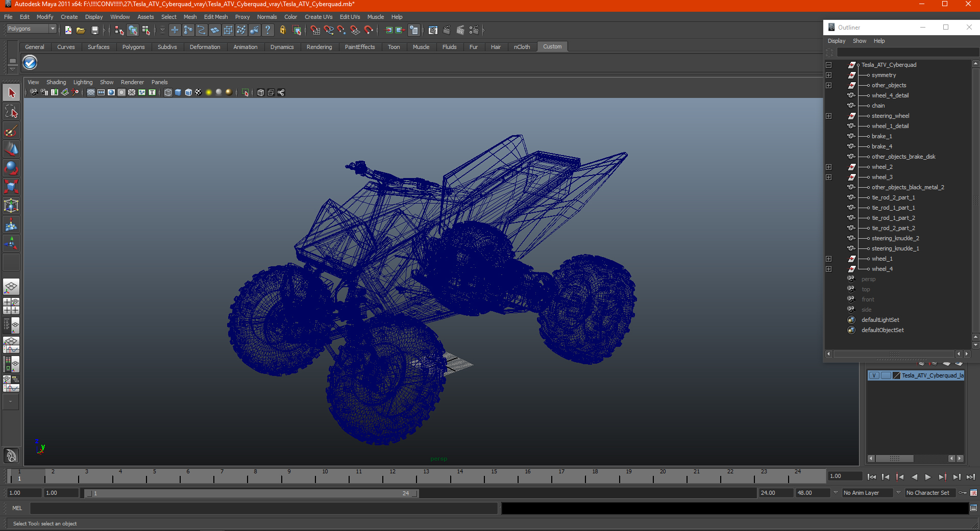The image size is (980, 531).
Task: Activate the Lasso select tool
Action: point(11,112)
